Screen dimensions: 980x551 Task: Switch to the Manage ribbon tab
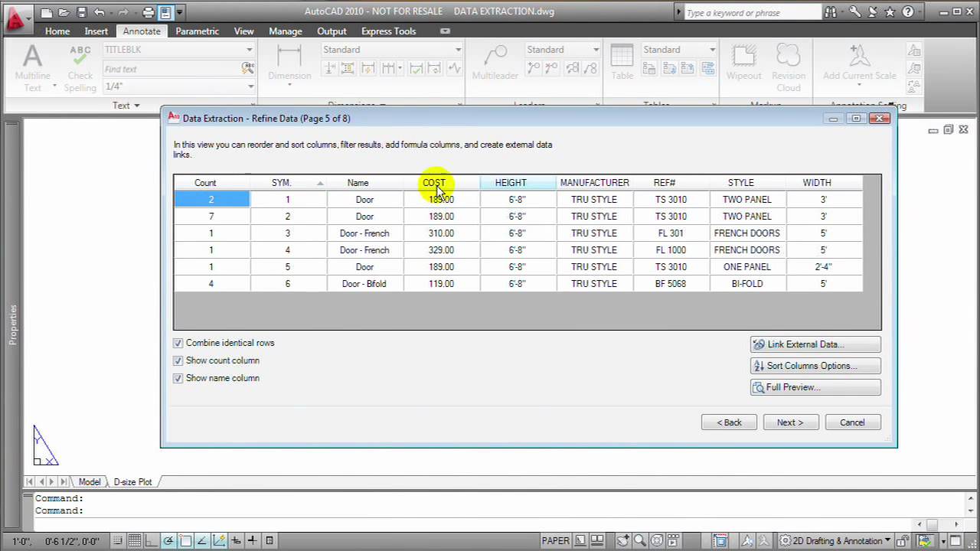pos(286,31)
